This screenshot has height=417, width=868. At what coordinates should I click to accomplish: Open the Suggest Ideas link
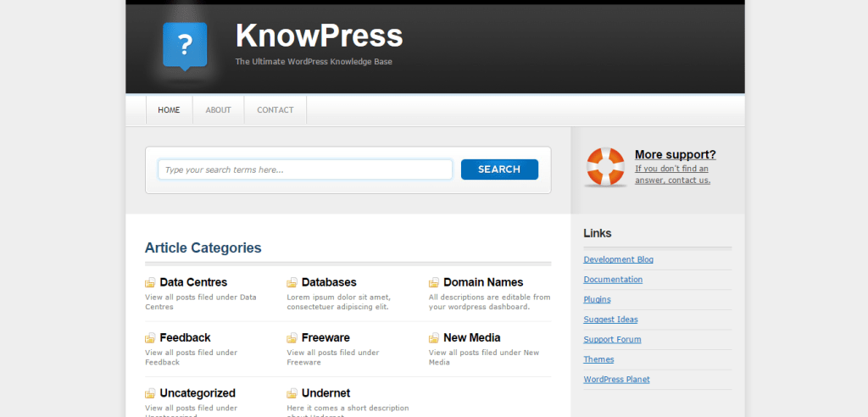tap(610, 320)
